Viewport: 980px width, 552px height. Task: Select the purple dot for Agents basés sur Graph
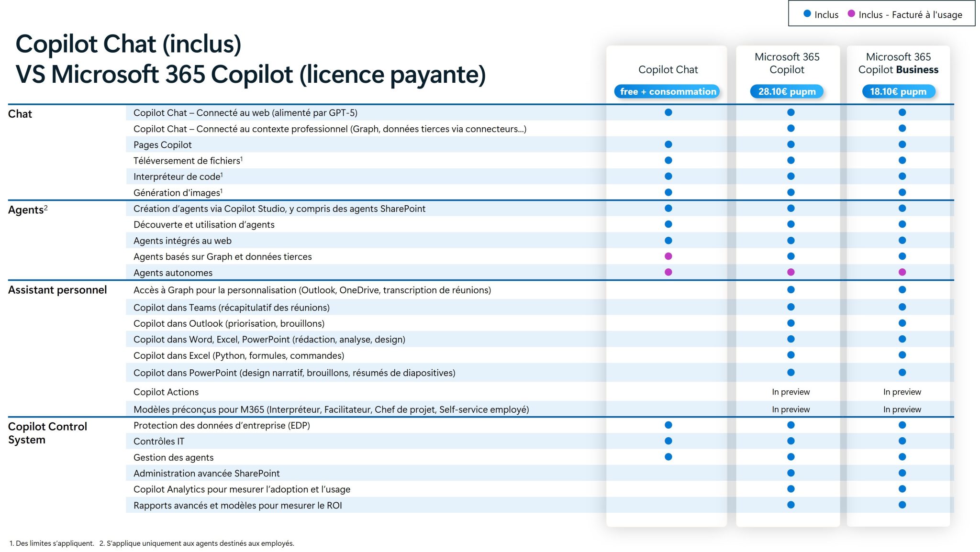tap(668, 256)
